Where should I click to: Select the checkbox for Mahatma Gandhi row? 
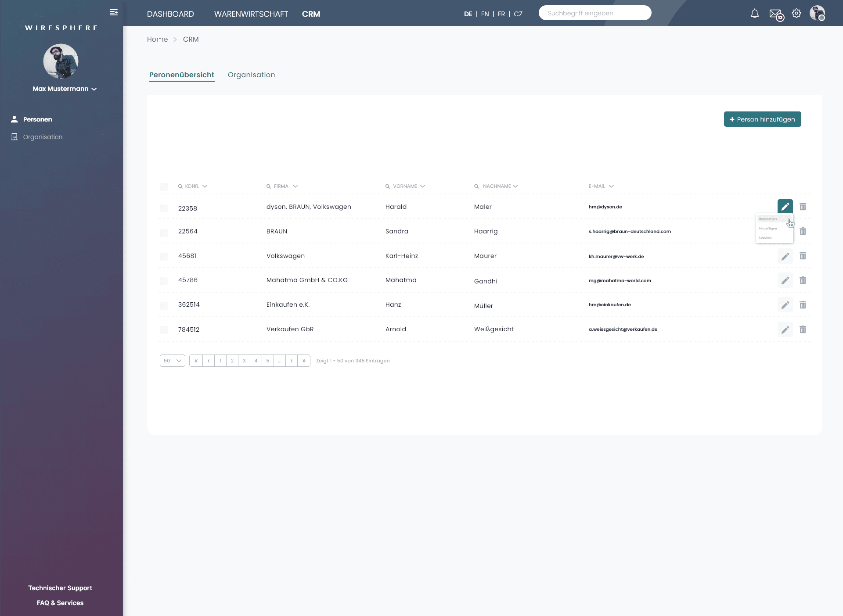pyautogui.click(x=164, y=281)
